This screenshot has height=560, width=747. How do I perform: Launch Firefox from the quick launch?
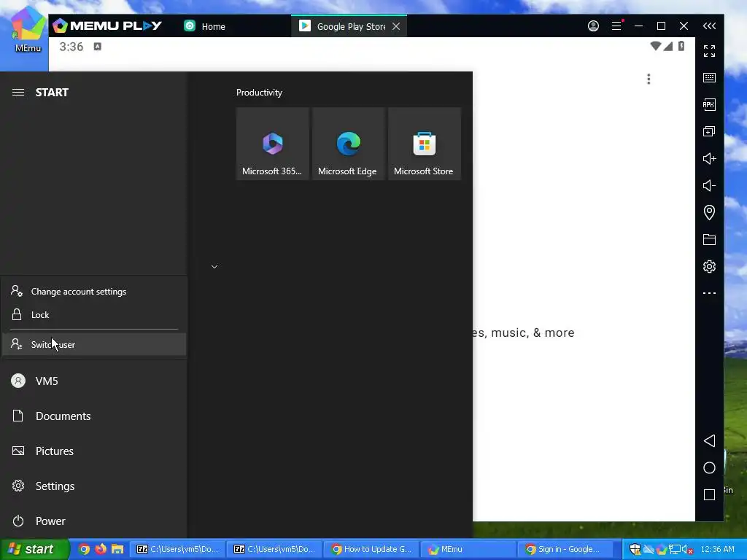[x=101, y=549]
